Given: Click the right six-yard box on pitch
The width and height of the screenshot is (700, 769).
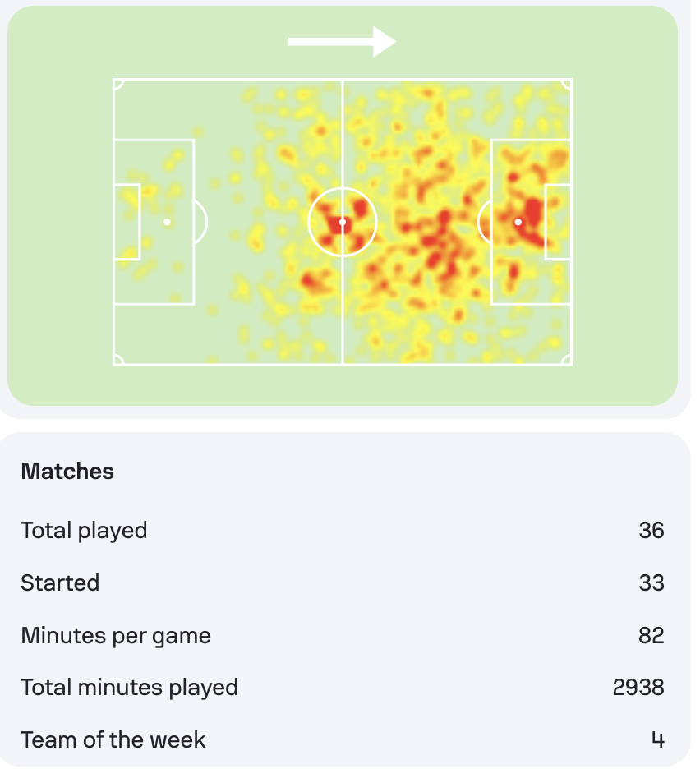Looking at the screenshot, I should pyautogui.click(x=558, y=222).
